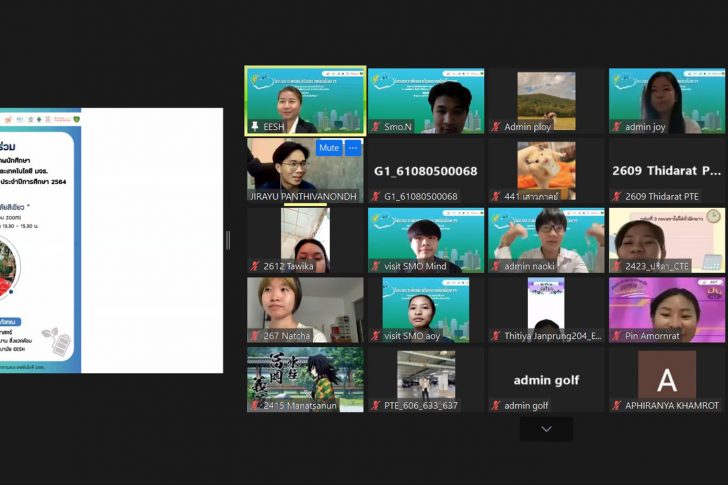Click the shared screen presentation slide

click(x=111, y=240)
